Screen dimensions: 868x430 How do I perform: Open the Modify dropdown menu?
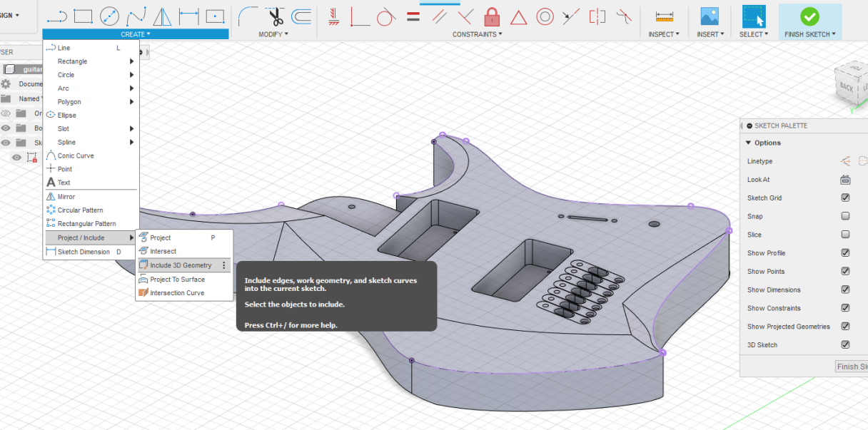point(273,34)
